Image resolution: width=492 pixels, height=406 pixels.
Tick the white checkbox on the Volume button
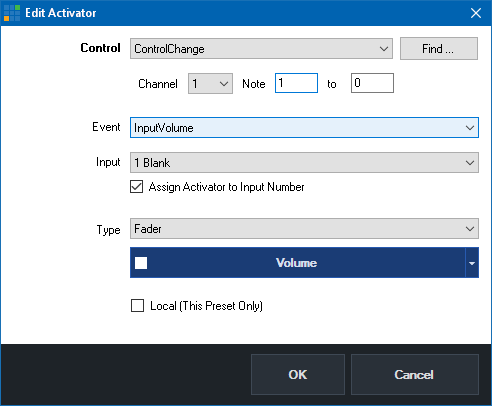click(141, 263)
